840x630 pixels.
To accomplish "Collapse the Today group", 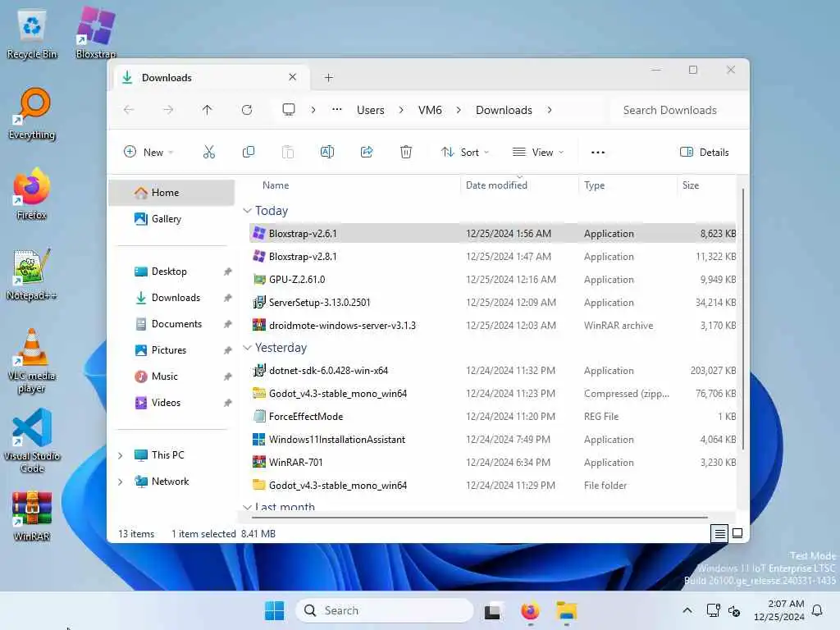I will point(247,211).
